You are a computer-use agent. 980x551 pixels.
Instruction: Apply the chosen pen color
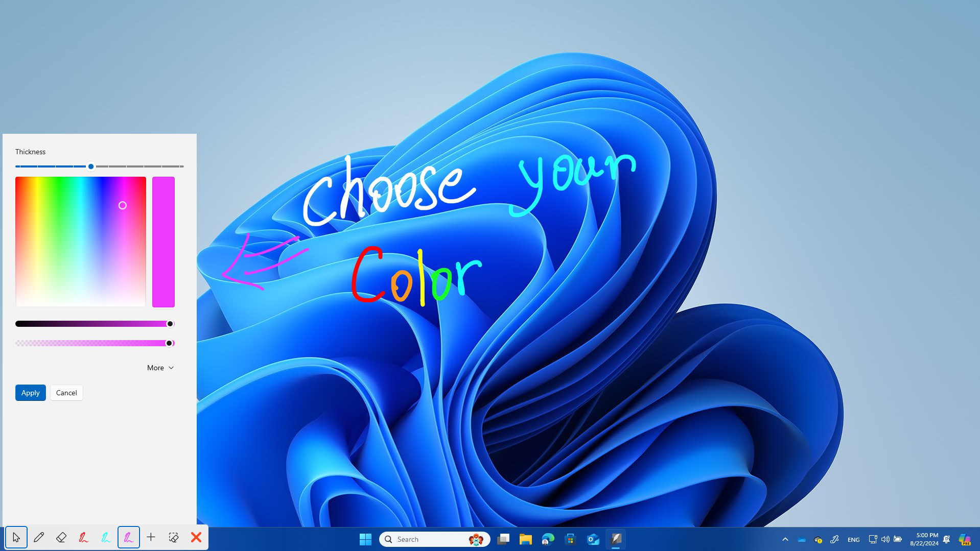pyautogui.click(x=31, y=393)
